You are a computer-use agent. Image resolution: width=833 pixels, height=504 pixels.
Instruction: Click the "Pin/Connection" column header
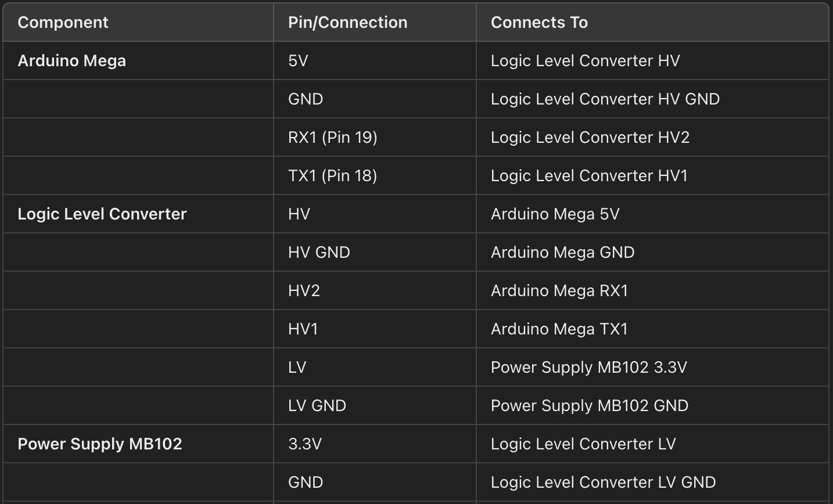pyautogui.click(x=347, y=23)
